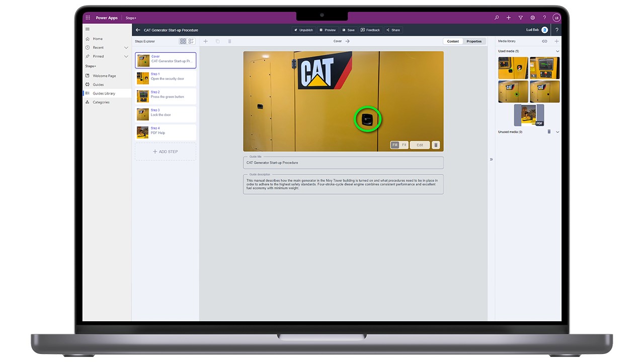Viewport: 644px width, 362px height.
Task: Open the settings gear in the header
Action: click(x=532, y=18)
